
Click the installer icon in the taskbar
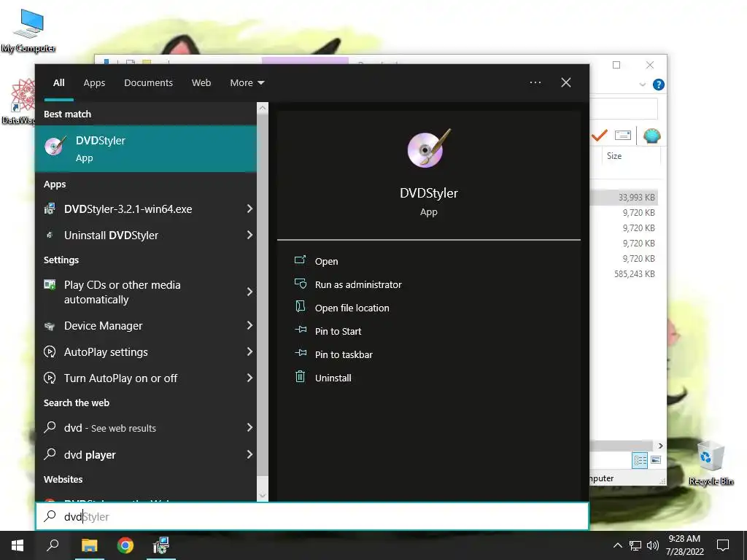(161, 545)
